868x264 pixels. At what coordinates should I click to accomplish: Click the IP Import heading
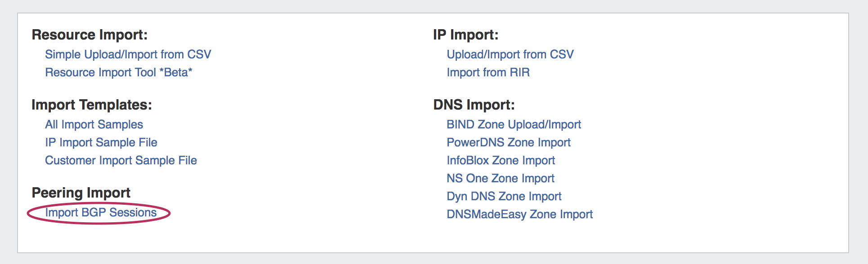point(465,35)
